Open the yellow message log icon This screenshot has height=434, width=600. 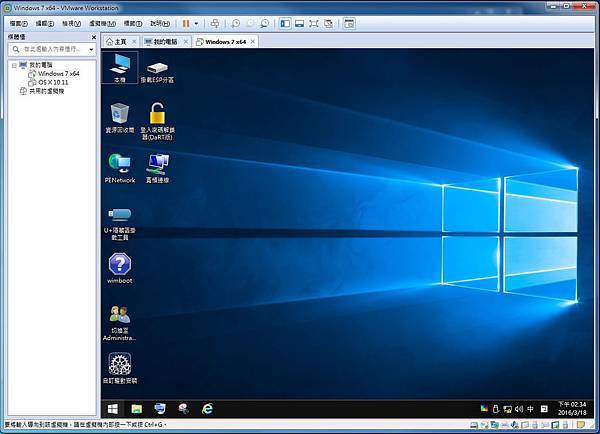coord(581,425)
